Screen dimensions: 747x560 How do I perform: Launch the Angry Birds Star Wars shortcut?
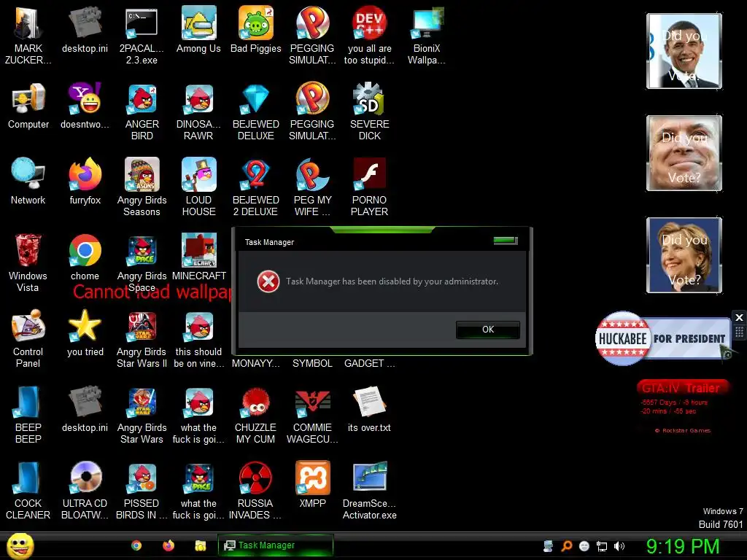coord(142,414)
